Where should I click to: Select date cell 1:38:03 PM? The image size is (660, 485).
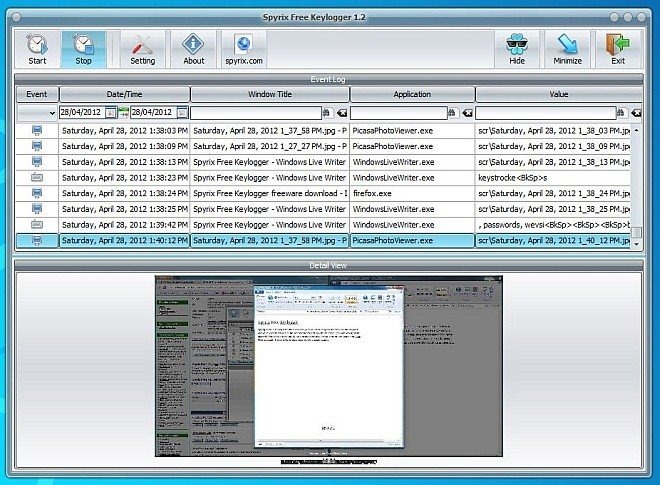tap(124, 131)
